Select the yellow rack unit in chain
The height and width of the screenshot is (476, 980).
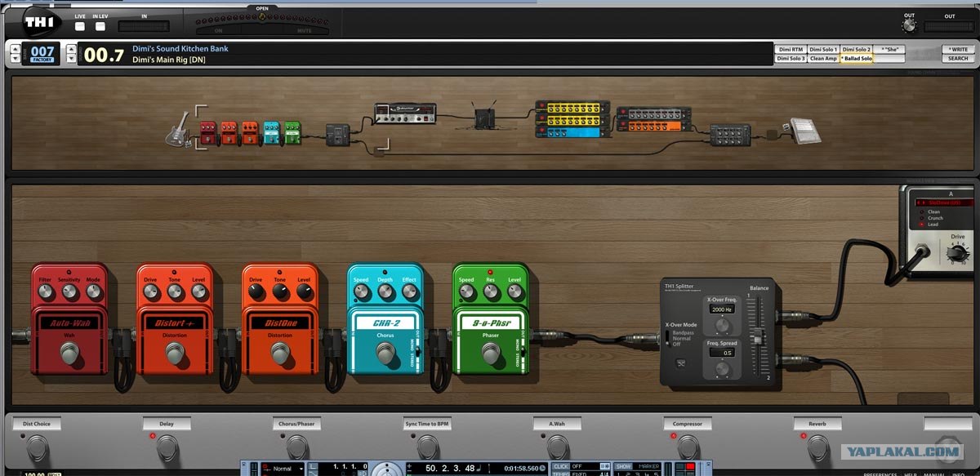572,108
